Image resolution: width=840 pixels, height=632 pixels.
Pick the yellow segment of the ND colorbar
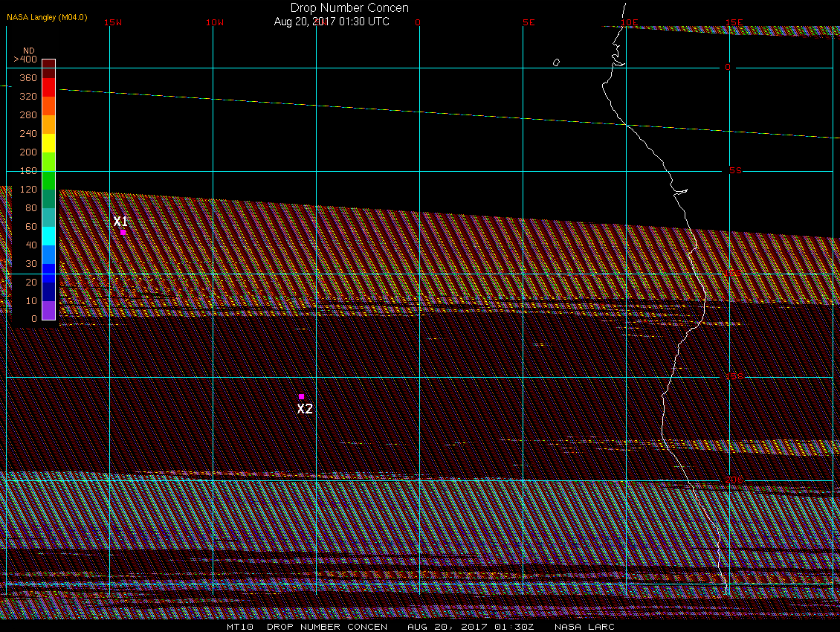pos(49,143)
